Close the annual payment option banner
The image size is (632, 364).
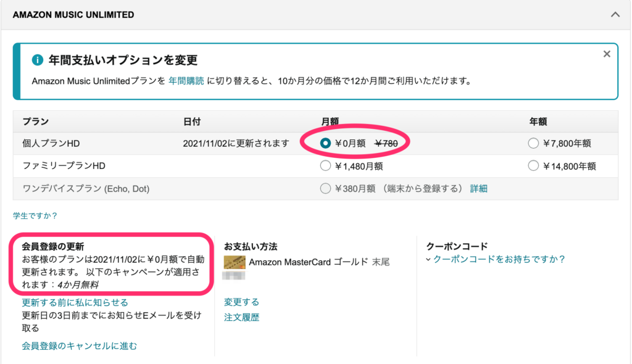click(607, 54)
